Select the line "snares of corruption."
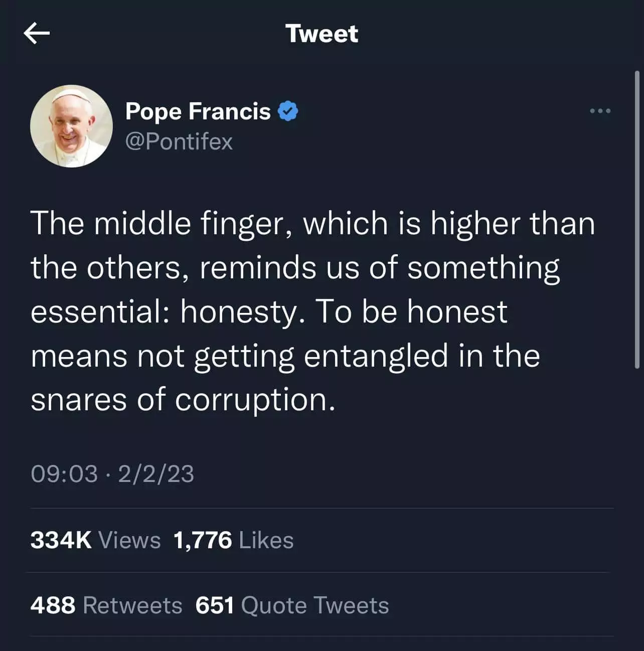This screenshot has height=651, width=644. [x=183, y=400]
